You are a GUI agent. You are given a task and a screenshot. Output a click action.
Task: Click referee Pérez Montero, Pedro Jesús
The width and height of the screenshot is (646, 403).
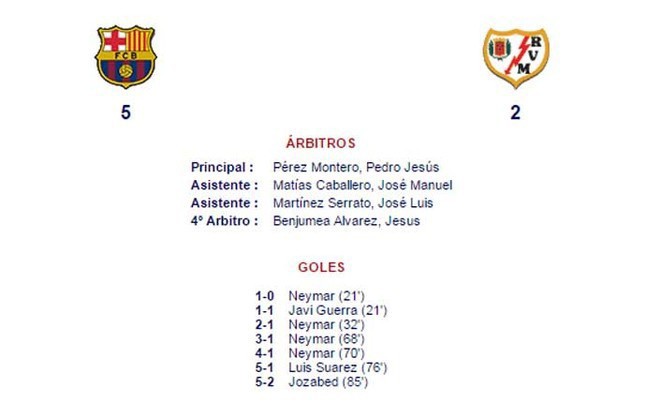coord(356,167)
